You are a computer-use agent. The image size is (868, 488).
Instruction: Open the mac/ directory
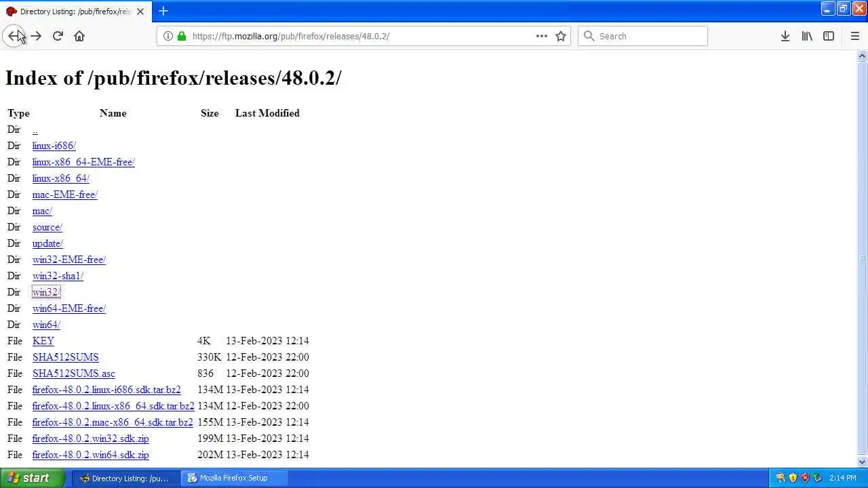[42, 211]
